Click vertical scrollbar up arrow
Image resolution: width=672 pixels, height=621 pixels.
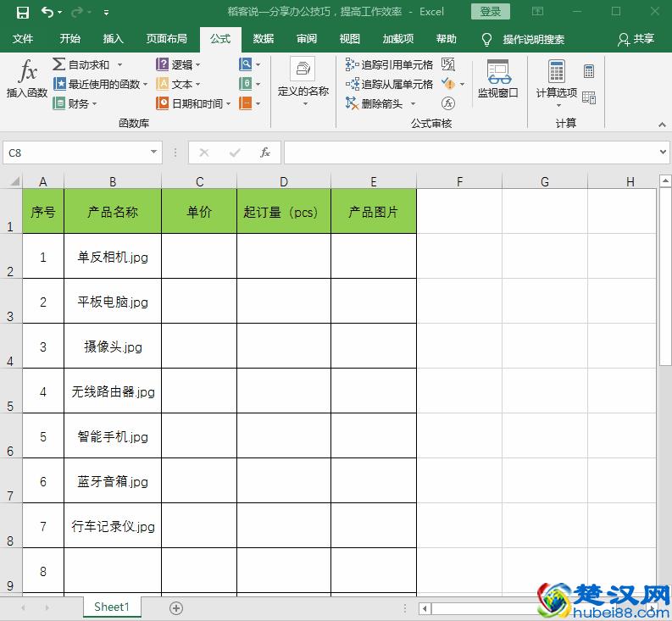point(665,181)
